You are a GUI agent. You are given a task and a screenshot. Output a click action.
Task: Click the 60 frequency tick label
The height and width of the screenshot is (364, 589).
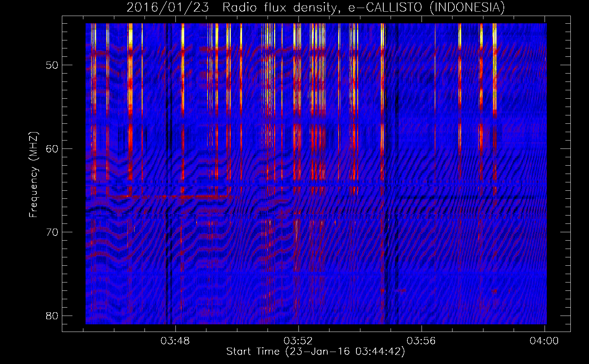(52, 149)
